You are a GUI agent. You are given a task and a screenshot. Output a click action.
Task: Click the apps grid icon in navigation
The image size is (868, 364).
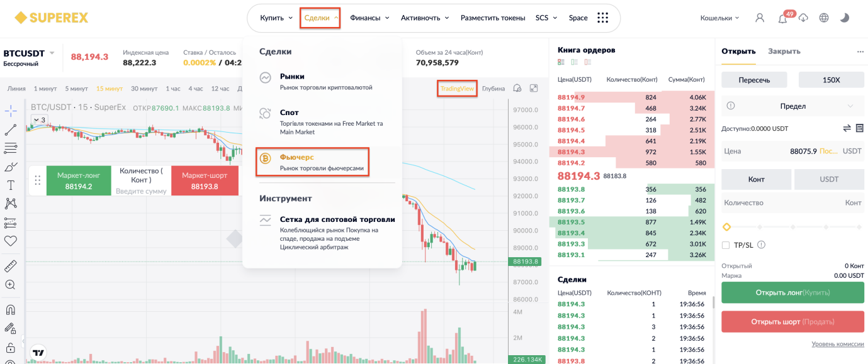[602, 18]
